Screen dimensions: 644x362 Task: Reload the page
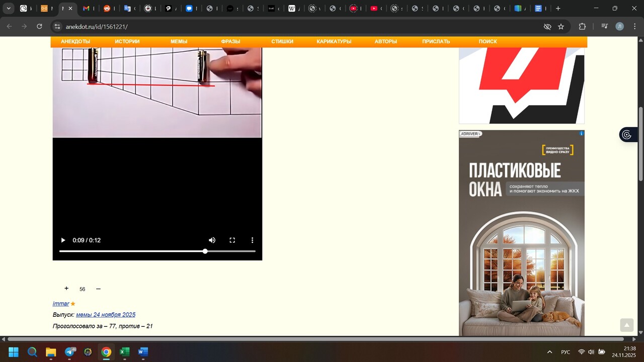pos(40,27)
